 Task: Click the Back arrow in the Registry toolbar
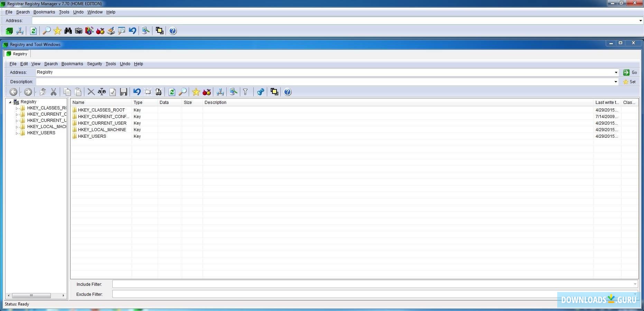(13, 92)
